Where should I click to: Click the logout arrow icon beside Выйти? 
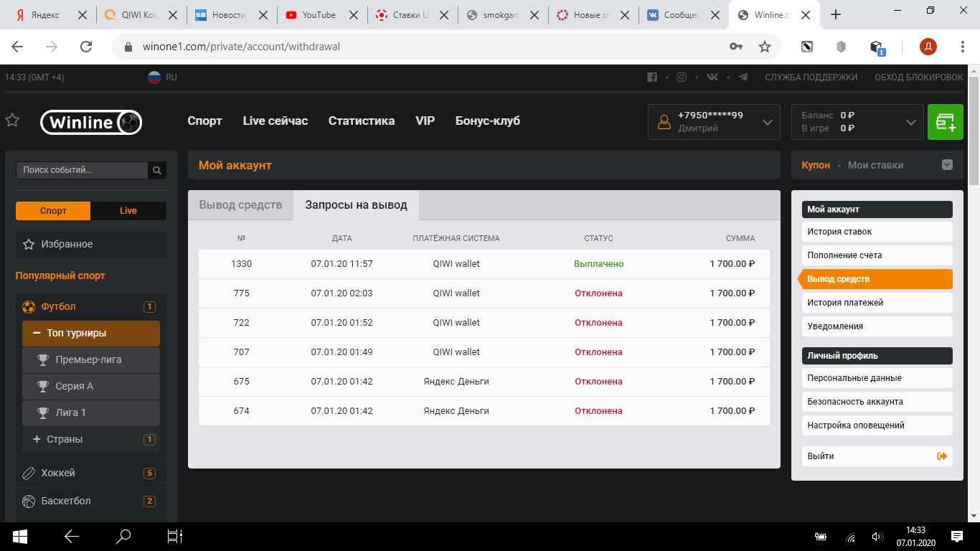tap(942, 456)
